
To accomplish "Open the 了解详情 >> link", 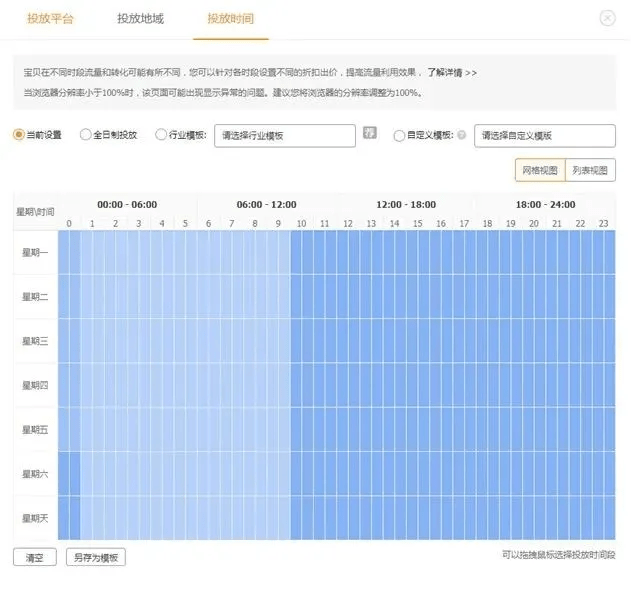I will 452,73.
